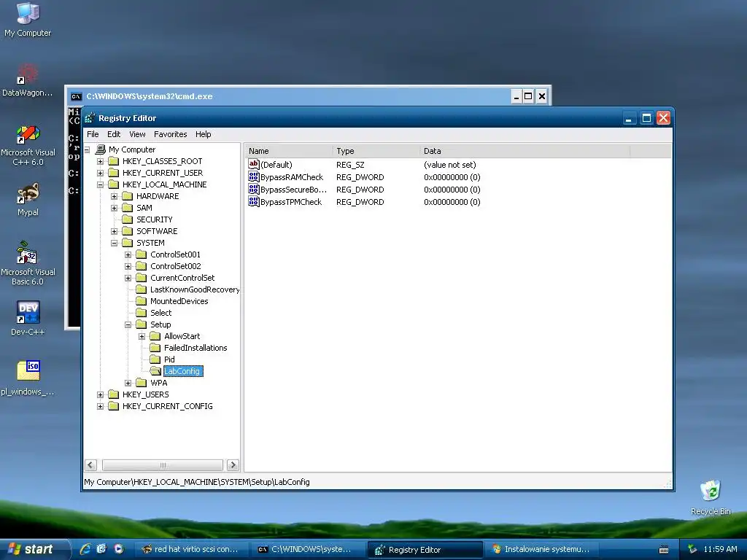Sort values by the Type column header

point(376,151)
